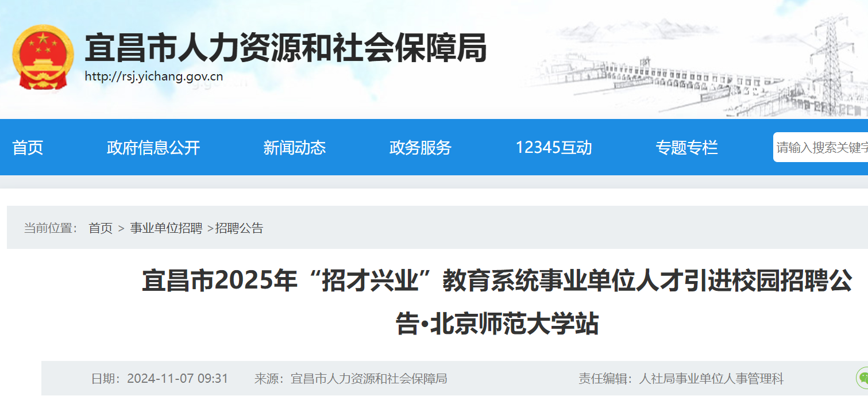Click the 当前位置 label in breadcrumb bar
The image size is (868, 419).
[x=51, y=228]
